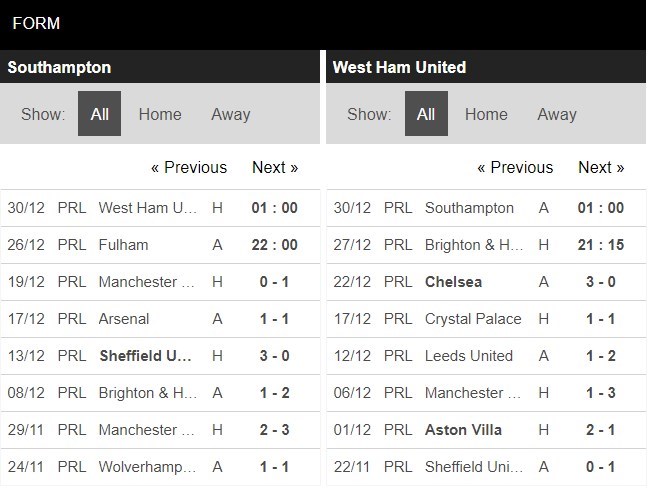Show West Ham Away matches only
Viewport: 649px width, 488px height.
coord(557,114)
